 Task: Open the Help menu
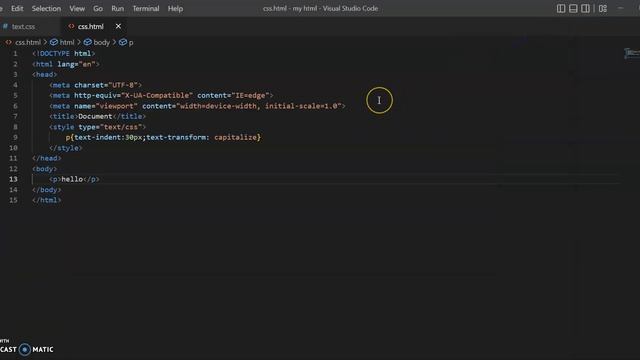[175, 9]
